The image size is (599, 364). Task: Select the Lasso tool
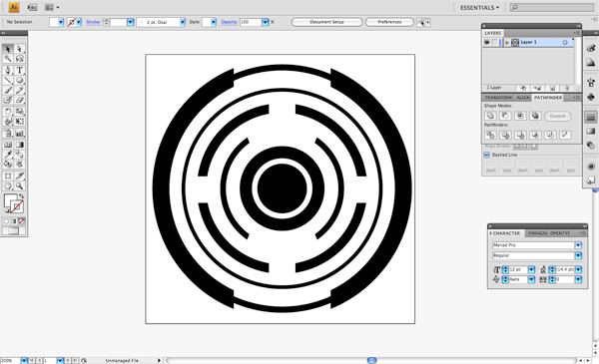pyautogui.click(x=20, y=59)
